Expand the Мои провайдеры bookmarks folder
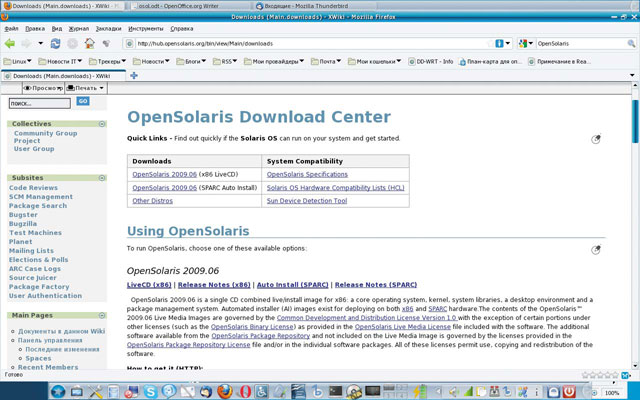 click(274, 62)
